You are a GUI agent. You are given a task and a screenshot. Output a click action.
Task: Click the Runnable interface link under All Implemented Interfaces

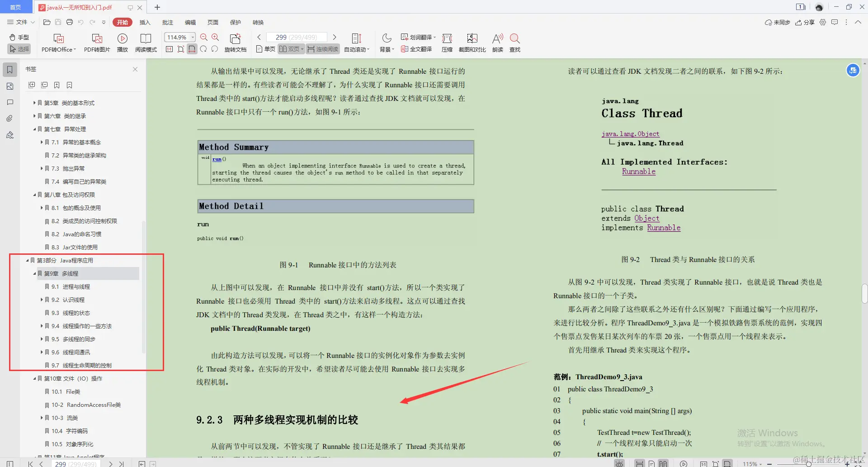(x=638, y=172)
